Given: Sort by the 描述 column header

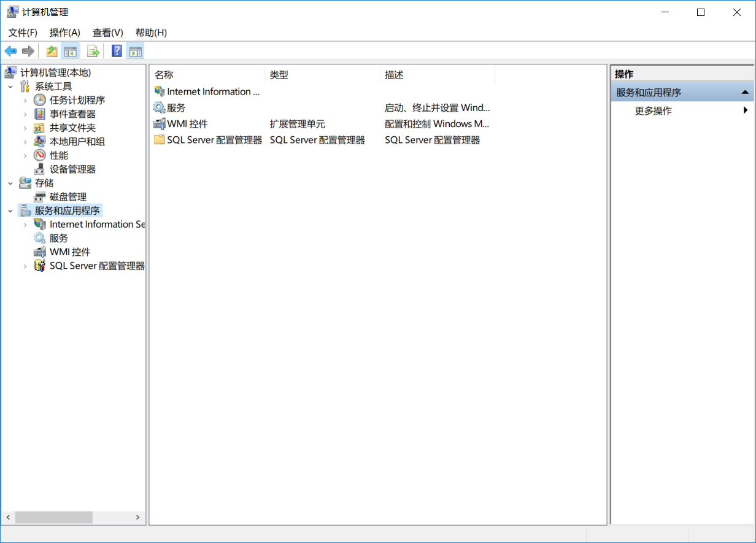Looking at the screenshot, I should 438,75.
